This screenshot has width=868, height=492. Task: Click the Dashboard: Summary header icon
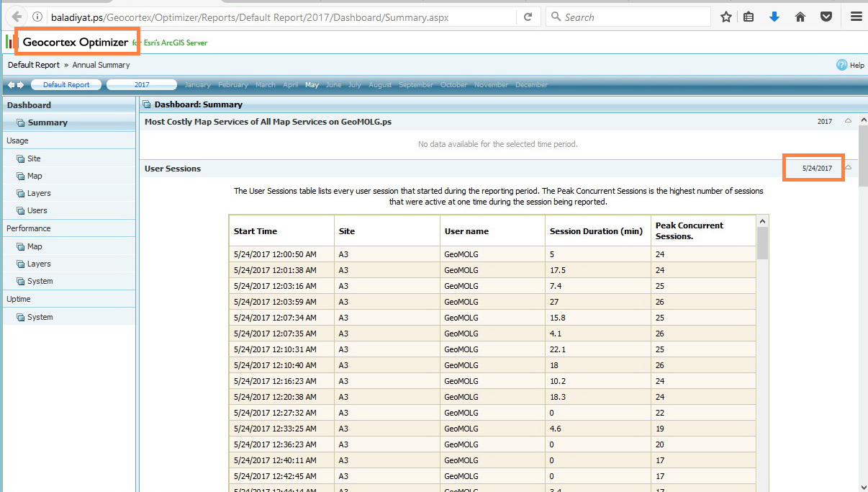tap(147, 104)
